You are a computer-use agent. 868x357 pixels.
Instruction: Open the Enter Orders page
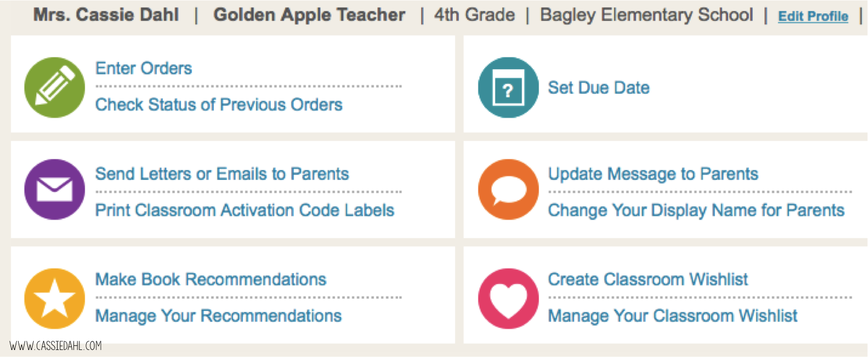143,68
